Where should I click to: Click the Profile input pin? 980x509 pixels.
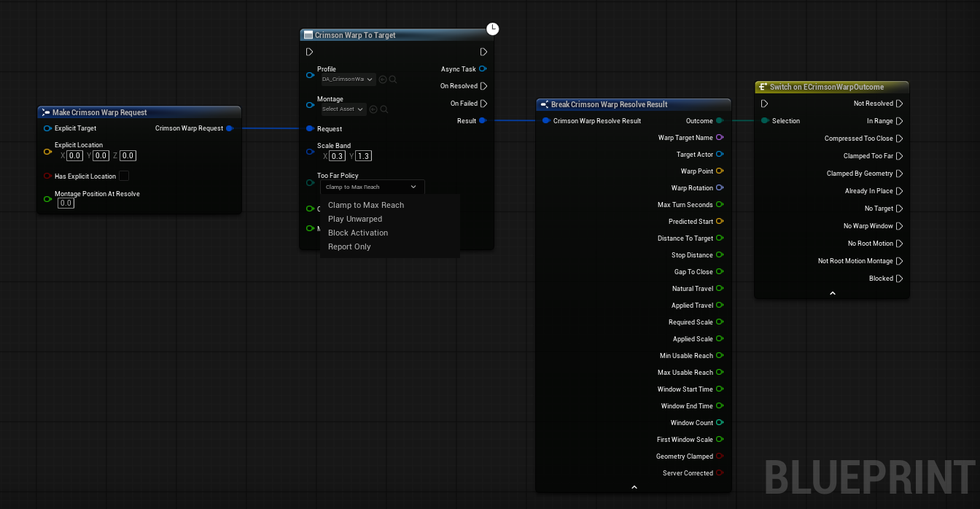click(310, 75)
